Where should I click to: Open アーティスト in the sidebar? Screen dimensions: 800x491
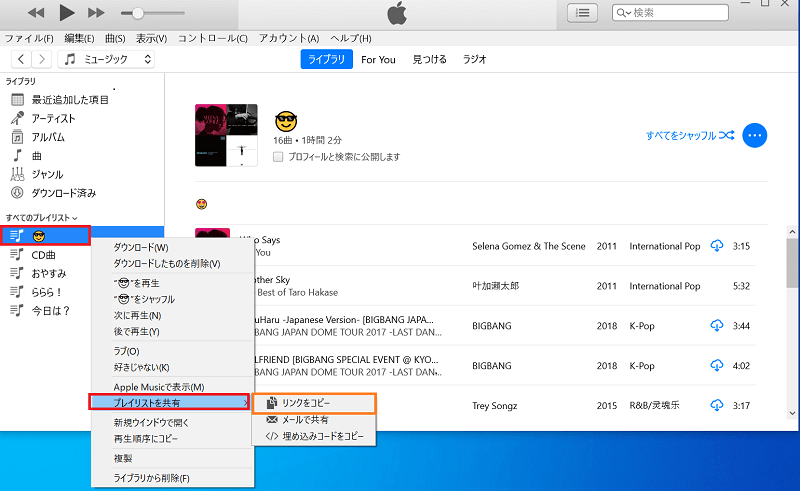[53, 118]
